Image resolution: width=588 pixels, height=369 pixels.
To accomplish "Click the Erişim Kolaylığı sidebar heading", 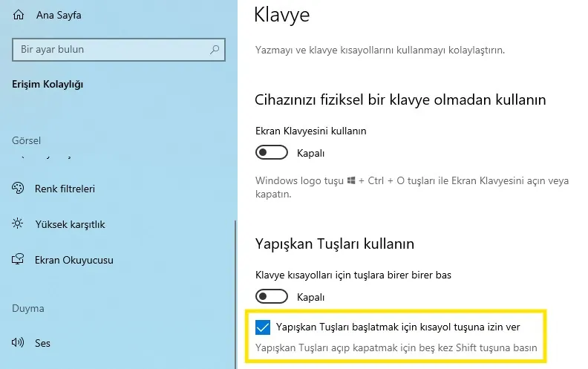I will coord(48,85).
